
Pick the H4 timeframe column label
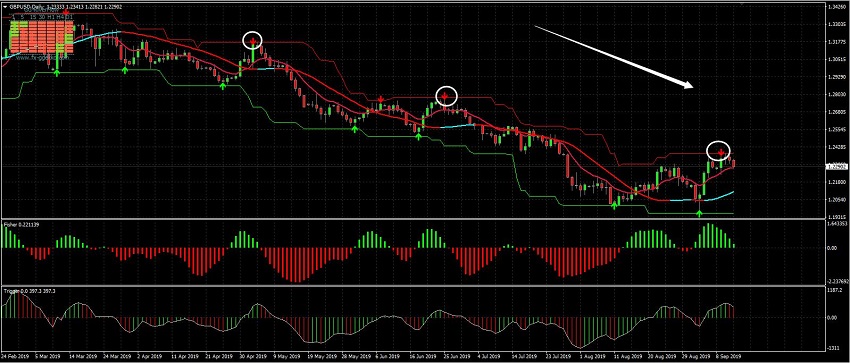[x=59, y=17]
